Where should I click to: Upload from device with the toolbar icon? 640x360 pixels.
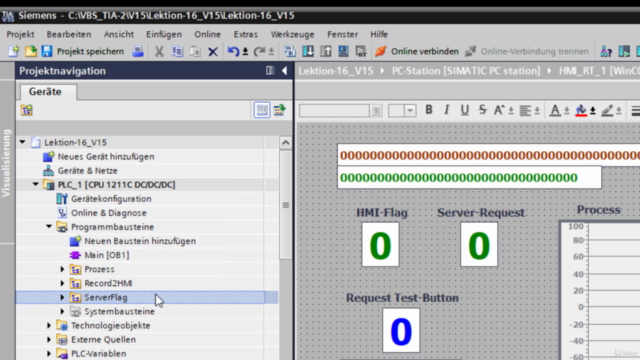[x=326, y=51]
